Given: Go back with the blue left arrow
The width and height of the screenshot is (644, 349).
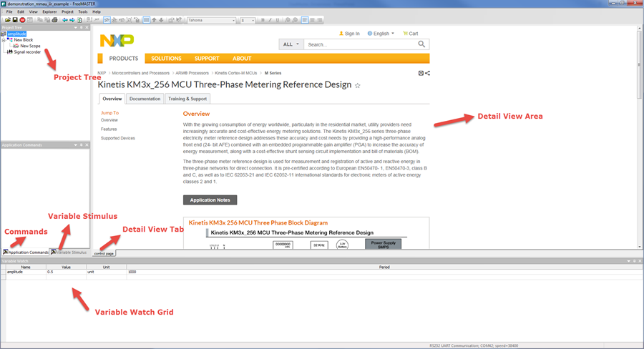Looking at the screenshot, I should pyautogui.click(x=64, y=20).
